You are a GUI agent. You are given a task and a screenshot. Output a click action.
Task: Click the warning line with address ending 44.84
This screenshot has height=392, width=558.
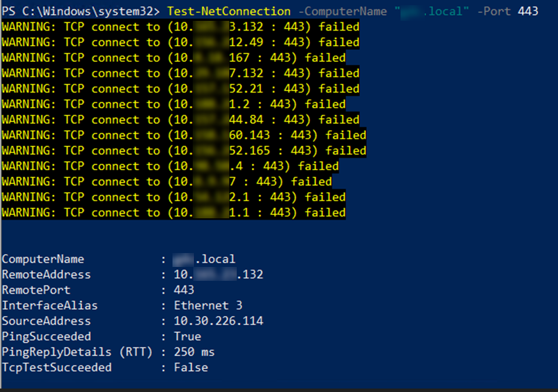tap(180, 120)
